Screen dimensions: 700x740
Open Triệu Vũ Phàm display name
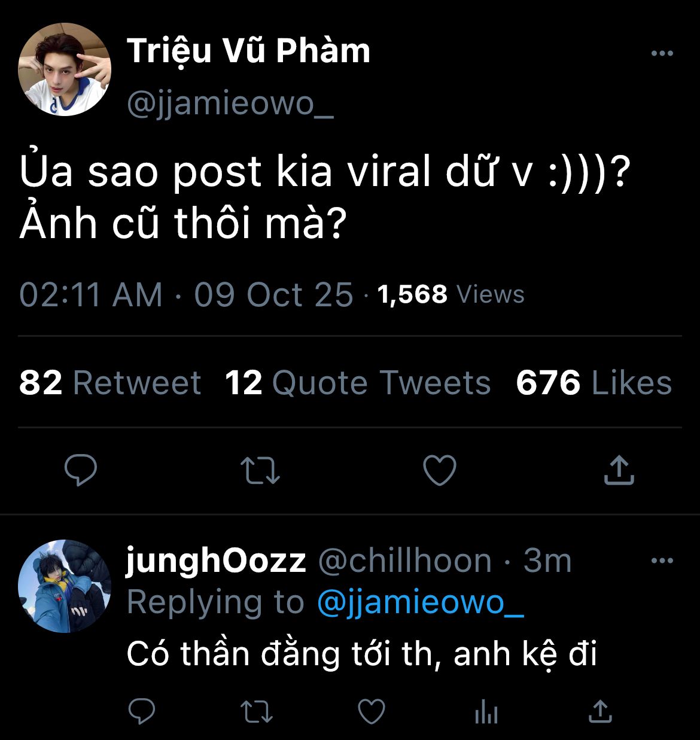click(x=248, y=51)
